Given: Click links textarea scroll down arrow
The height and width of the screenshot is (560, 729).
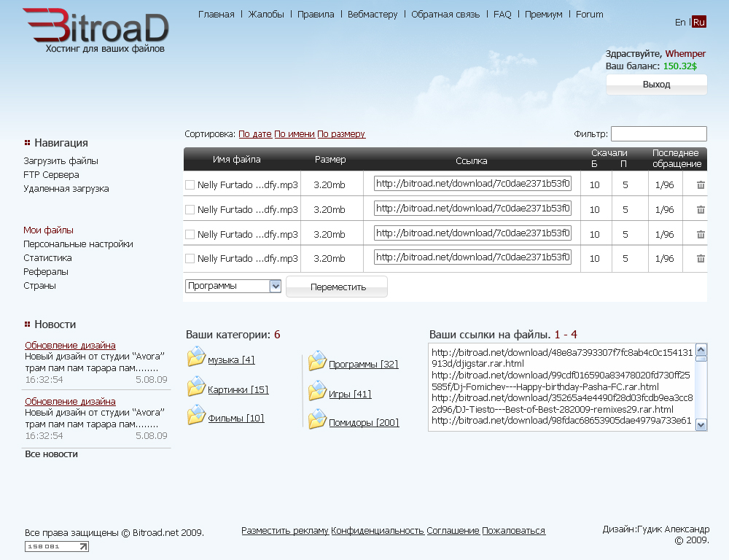Looking at the screenshot, I should (x=701, y=424).
